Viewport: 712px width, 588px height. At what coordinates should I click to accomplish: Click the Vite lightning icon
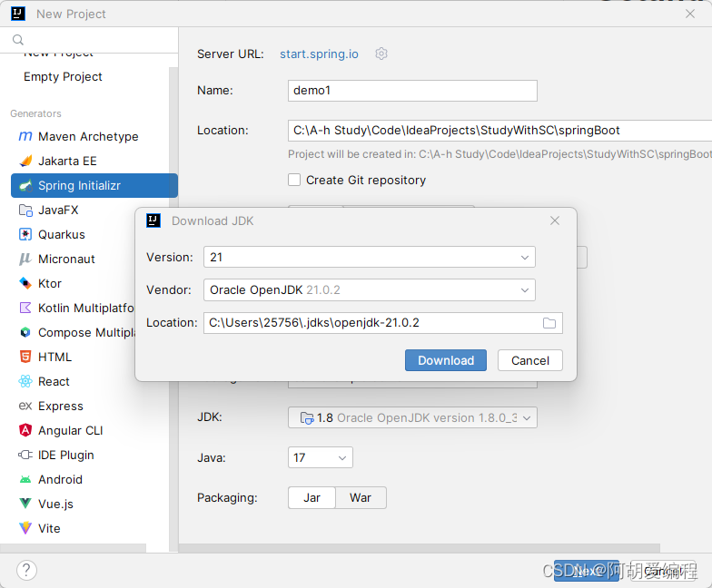point(25,528)
